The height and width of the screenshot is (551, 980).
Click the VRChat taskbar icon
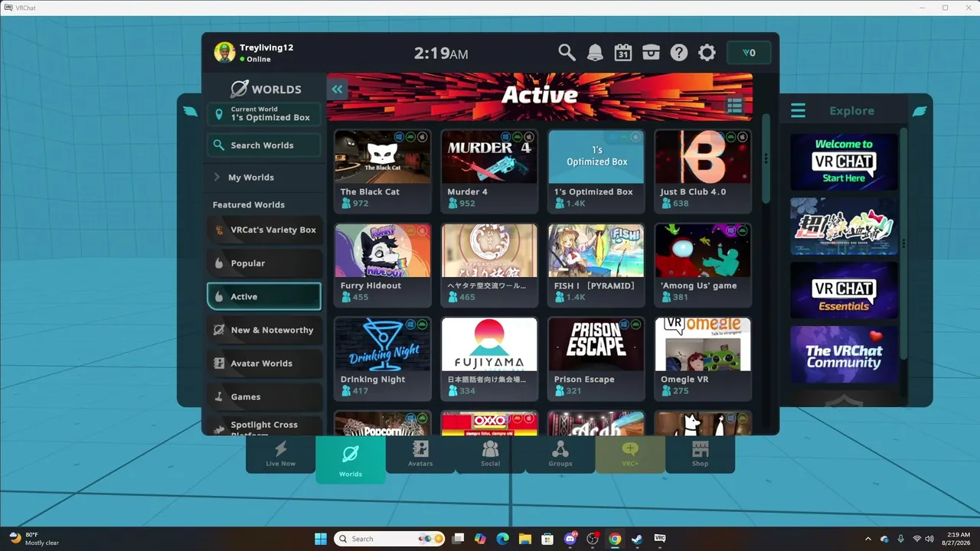(x=659, y=539)
